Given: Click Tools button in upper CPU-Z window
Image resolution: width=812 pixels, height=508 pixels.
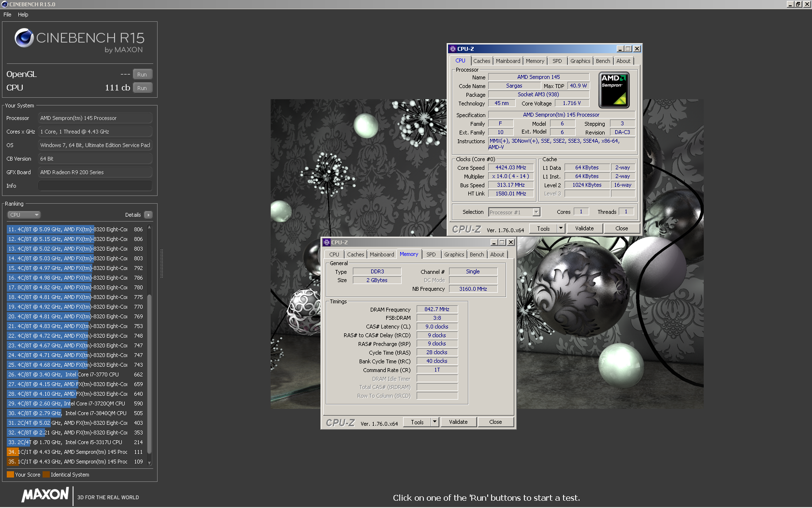Looking at the screenshot, I should point(543,228).
